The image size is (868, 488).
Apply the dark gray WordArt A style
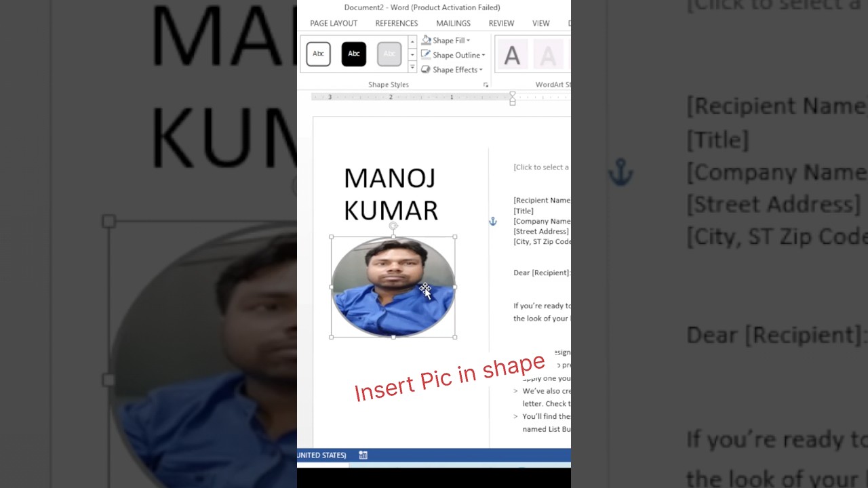512,55
